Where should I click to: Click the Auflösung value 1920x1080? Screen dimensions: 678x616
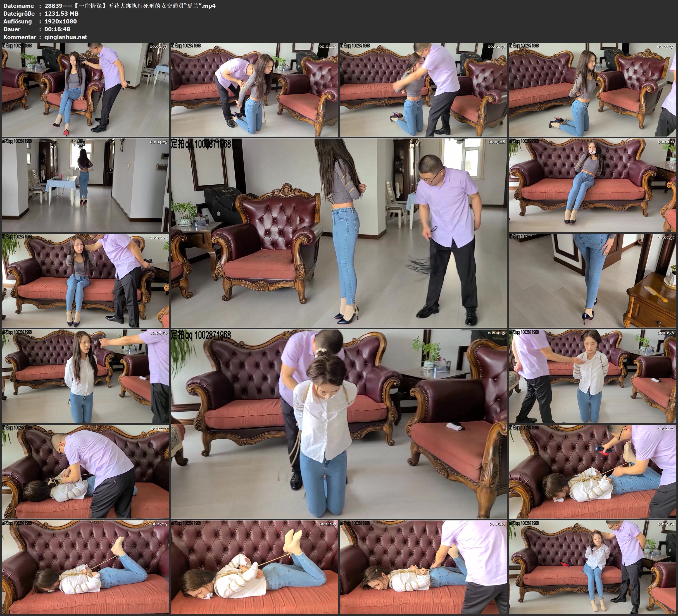[x=61, y=22]
